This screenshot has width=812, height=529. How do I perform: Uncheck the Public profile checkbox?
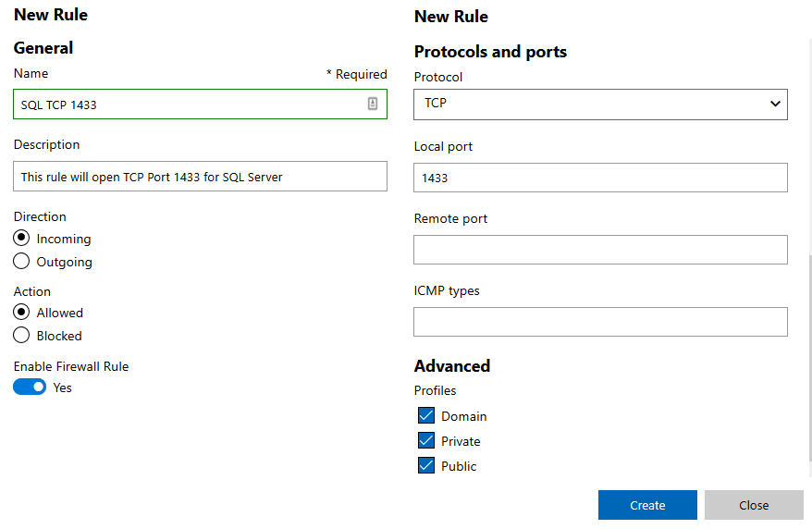coord(426,465)
